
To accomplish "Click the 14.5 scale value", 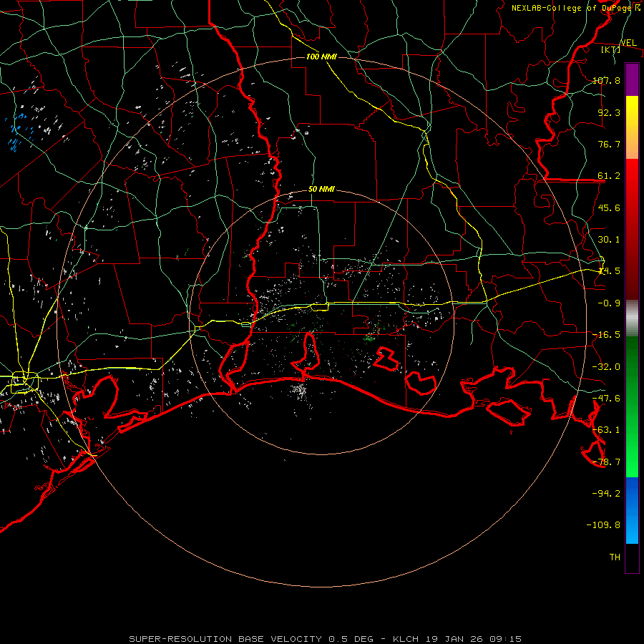I will coord(609,271).
